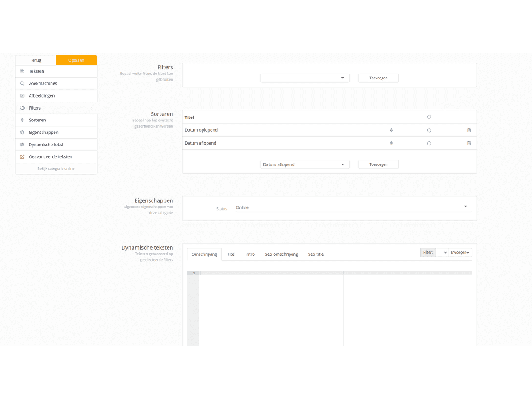Click trash icon for Datum aflopend

(x=469, y=143)
